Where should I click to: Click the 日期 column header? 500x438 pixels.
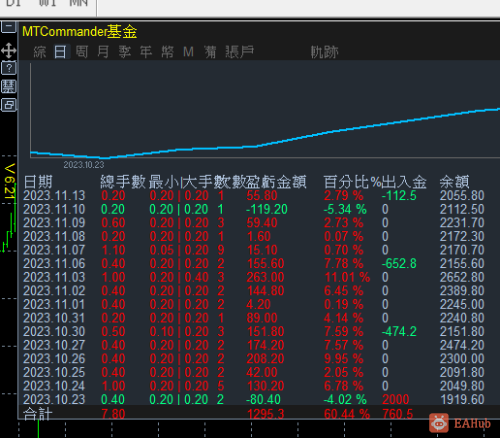[x=38, y=182]
